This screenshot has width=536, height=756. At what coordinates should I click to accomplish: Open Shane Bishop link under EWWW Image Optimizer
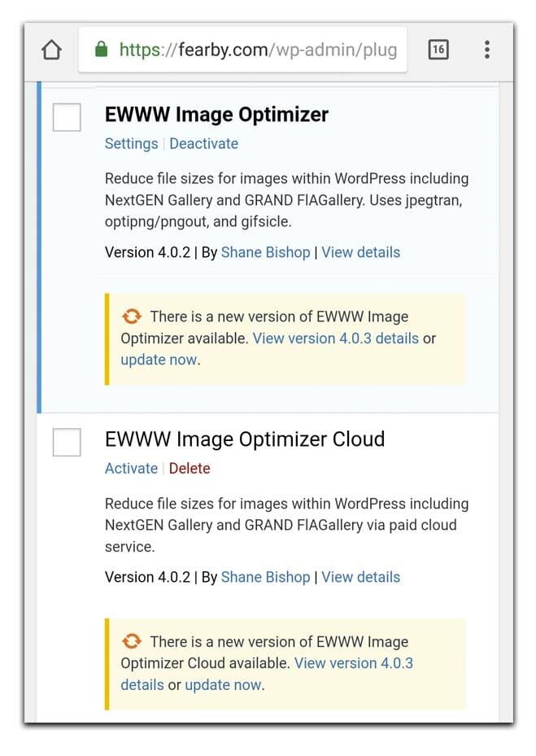coord(265,252)
